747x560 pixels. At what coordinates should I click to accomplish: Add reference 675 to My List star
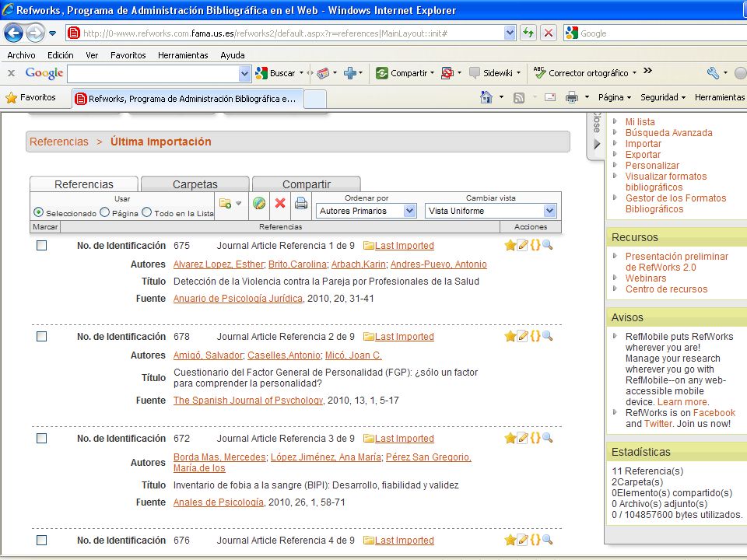point(510,245)
